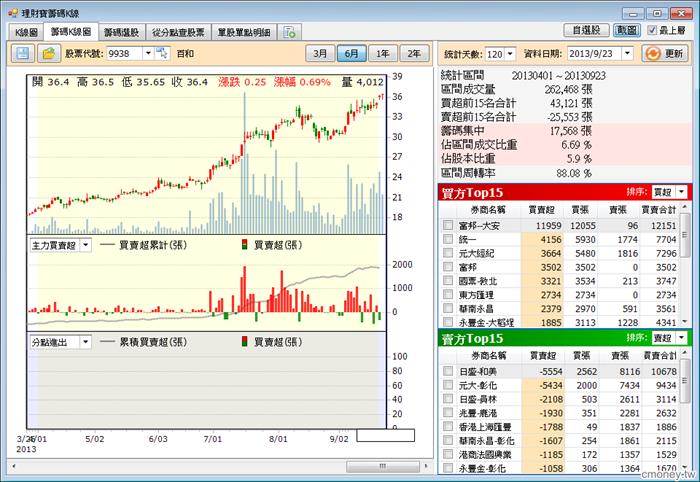The height and width of the screenshot is (482, 700).
Task: Open the 統計天數 120 dropdown
Action: 510,54
